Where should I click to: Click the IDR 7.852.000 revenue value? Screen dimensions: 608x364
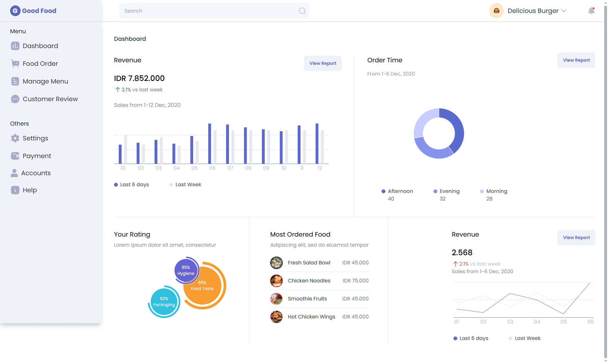[139, 78]
